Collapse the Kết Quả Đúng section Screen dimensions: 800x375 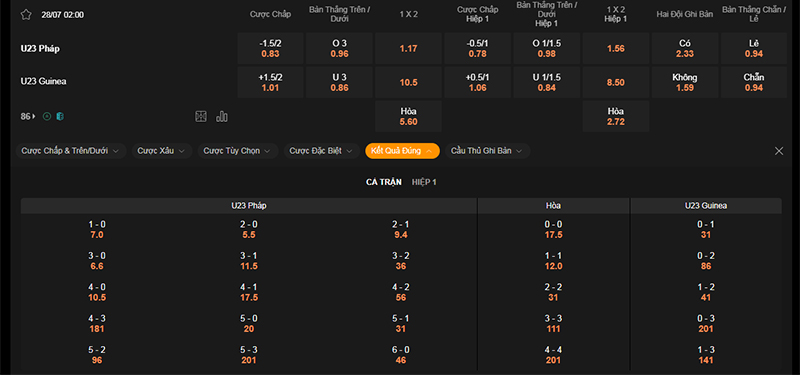click(x=403, y=151)
